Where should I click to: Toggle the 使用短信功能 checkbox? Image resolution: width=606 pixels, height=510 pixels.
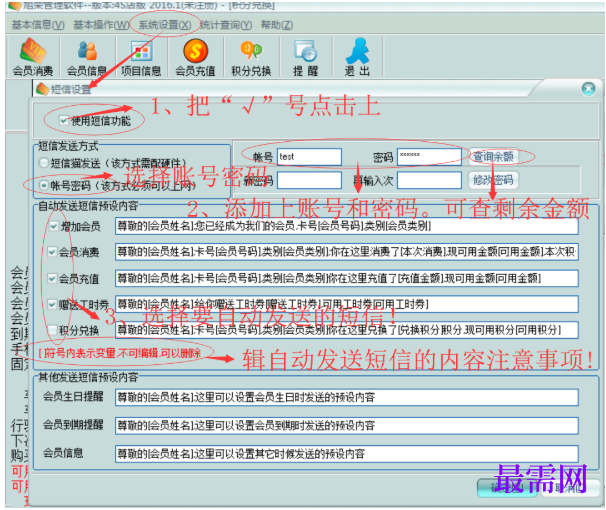(64, 121)
